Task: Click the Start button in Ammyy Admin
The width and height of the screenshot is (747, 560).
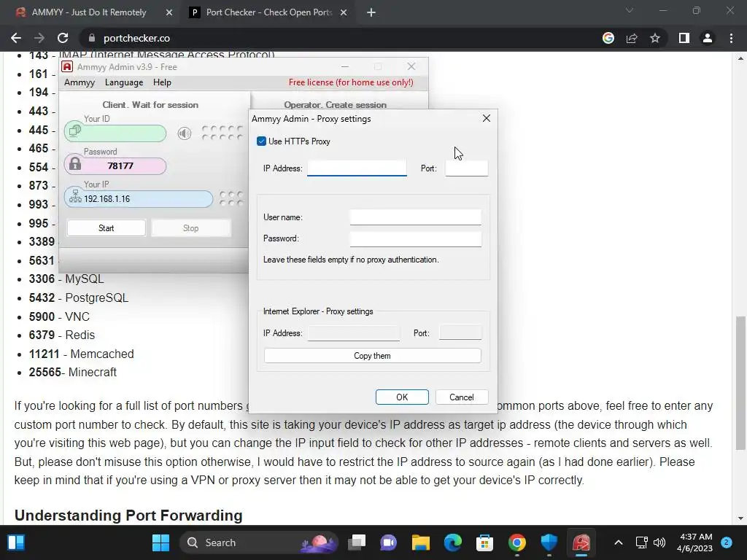Action: (x=107, y=228)
